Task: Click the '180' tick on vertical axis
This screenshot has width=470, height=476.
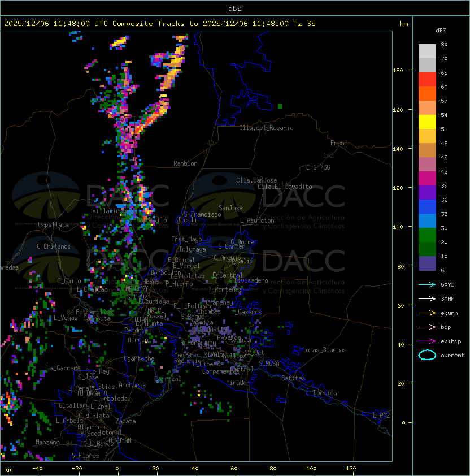Action: [x=398, y=71]
